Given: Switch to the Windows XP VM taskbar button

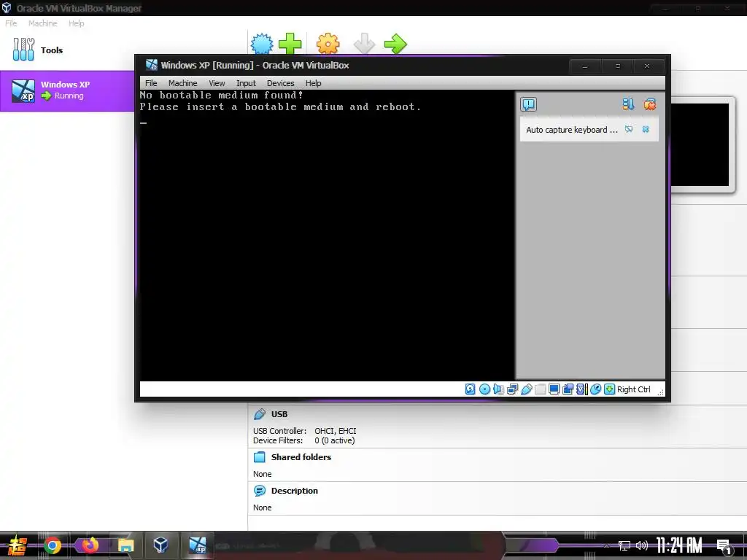Looking at the screenshot, I should click(x=197, y=545).
